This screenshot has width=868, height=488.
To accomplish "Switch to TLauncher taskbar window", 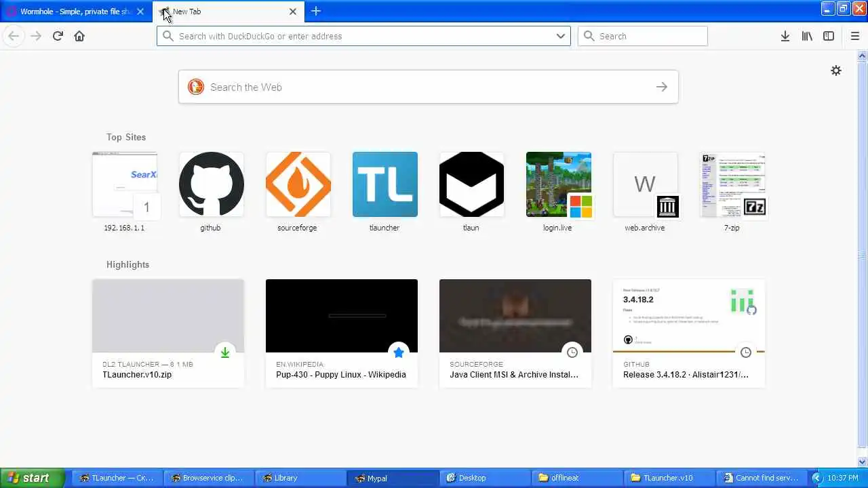I will click(117, 478).
